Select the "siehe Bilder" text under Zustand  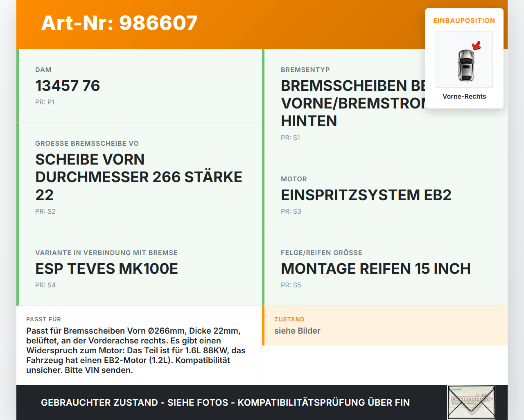click(x=297, y=331)
